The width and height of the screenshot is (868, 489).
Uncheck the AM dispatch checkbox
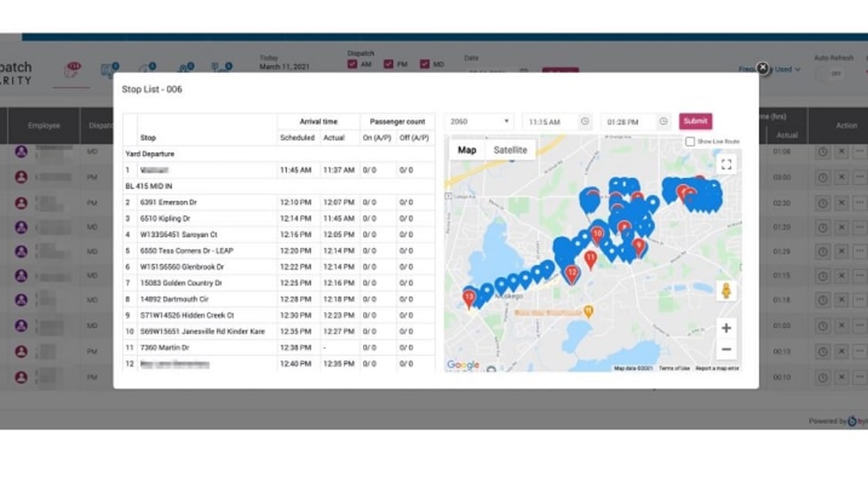353,65
